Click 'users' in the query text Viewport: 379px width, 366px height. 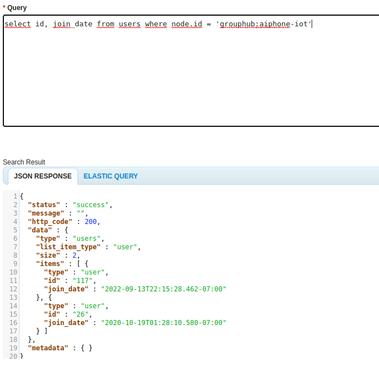129,24
